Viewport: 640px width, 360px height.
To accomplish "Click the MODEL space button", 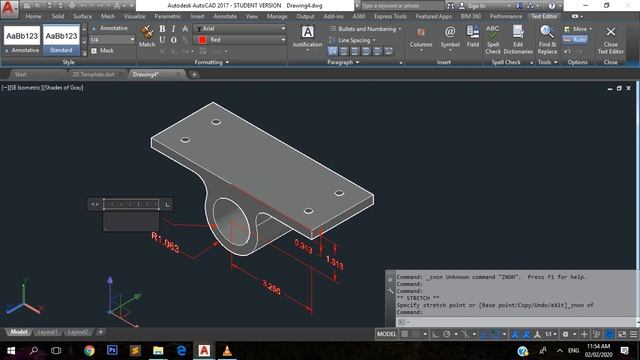I will coord(386,334).
